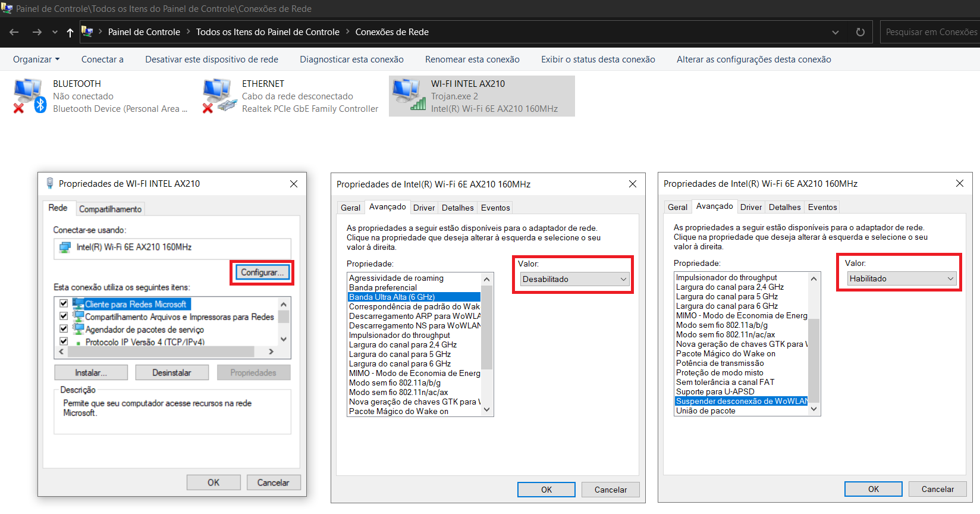Select Banda Ultra Alta (6 GHz) property
This screenshot has height=514, width=980.
click(x=414, y=297)
